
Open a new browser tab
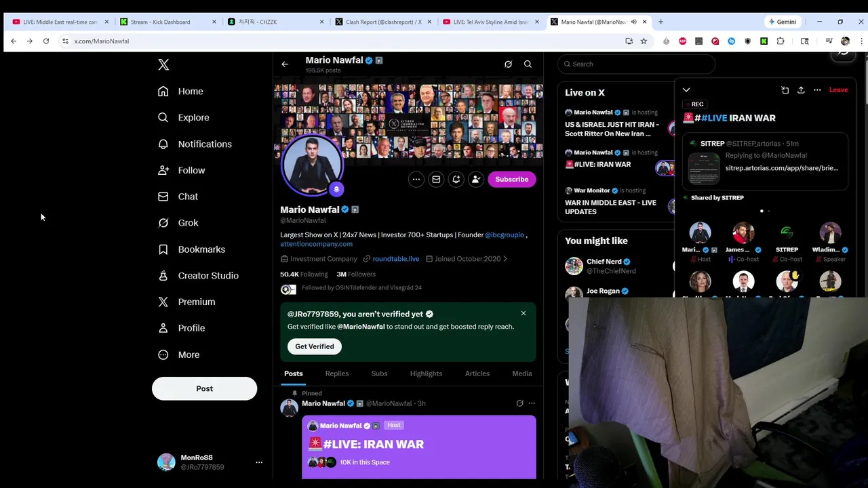[x=660, y=22]
